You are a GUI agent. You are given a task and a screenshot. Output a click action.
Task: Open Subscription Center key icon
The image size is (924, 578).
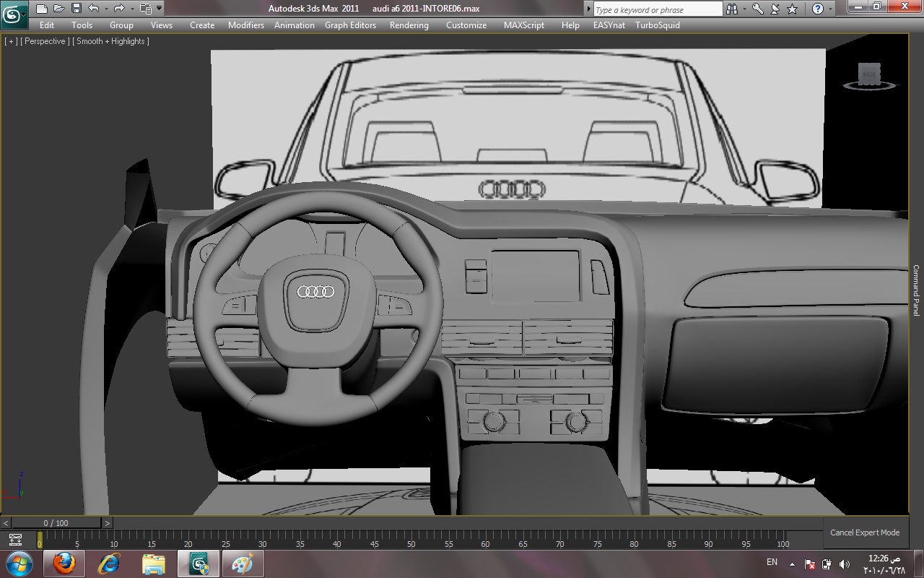758,9
